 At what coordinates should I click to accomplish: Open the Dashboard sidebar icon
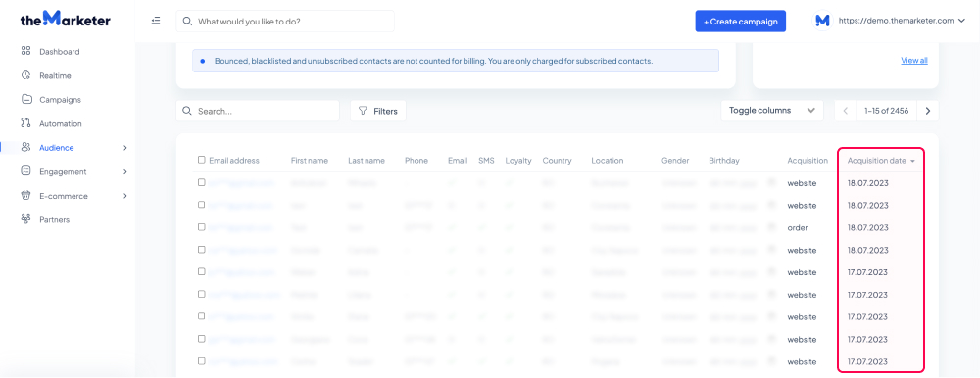pos(25,51)
